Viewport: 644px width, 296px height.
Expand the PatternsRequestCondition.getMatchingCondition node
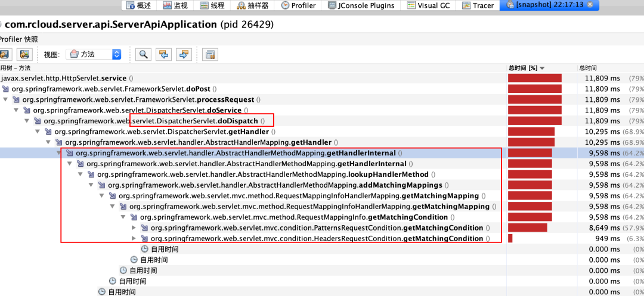coord(134,228)
